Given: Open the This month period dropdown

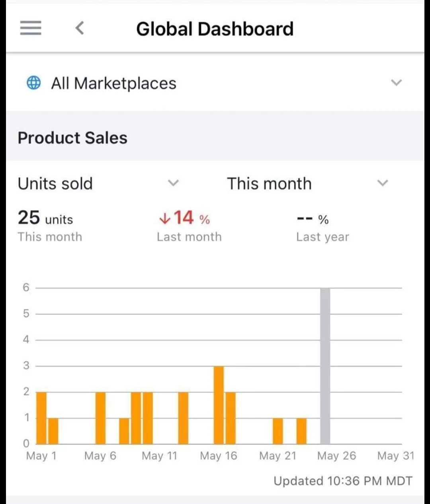Looking at the screenshot, I should coord(382,183).
